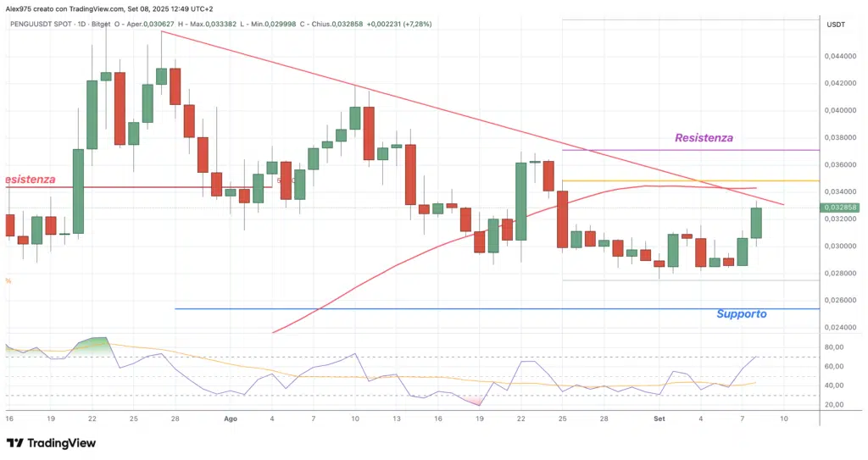Click the Ago month label on time axis
Viewport: 868px width, 460px height.
[231, 418]
